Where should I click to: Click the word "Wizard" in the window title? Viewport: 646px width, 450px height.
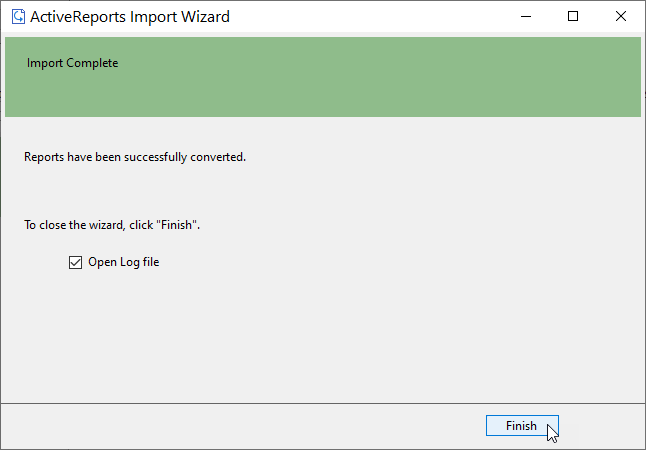point(206,17)
